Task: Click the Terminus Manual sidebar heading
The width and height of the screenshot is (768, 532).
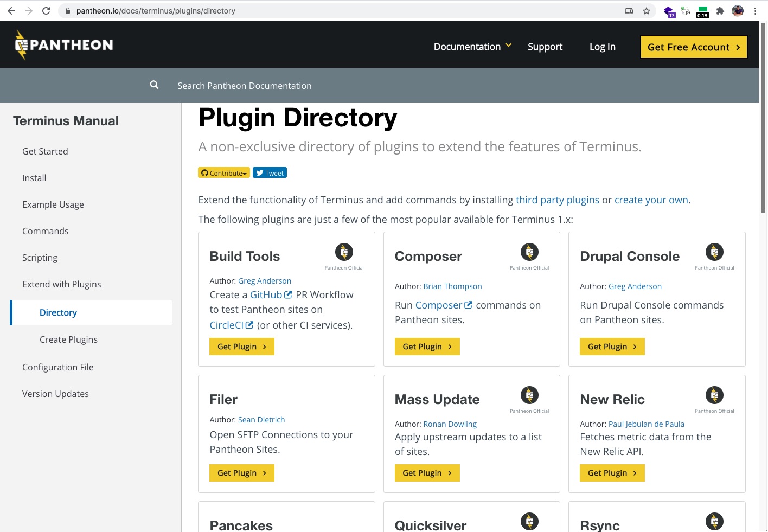Action: pos(66,121)
